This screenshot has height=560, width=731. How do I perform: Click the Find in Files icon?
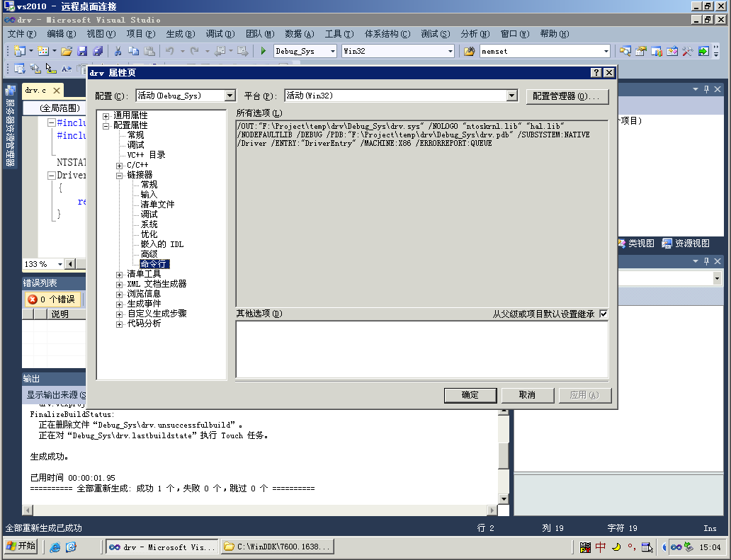tap(469, 51)
